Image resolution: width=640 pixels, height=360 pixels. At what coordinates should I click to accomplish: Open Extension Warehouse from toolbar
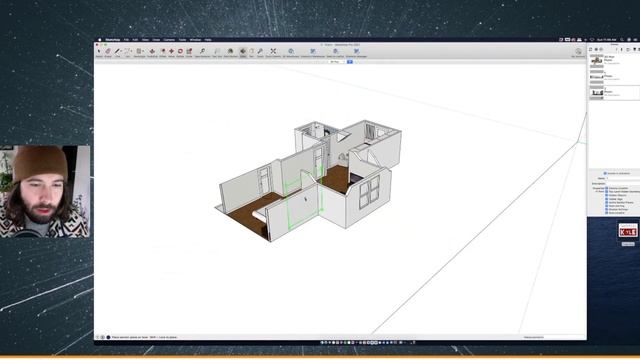(x=313, y=51)
